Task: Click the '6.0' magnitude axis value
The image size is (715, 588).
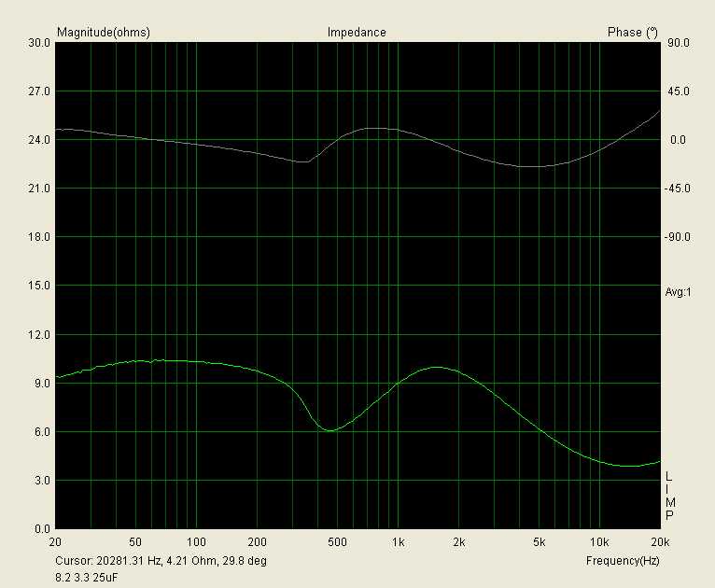Action: pyautogui.click(x=42, y=431)
